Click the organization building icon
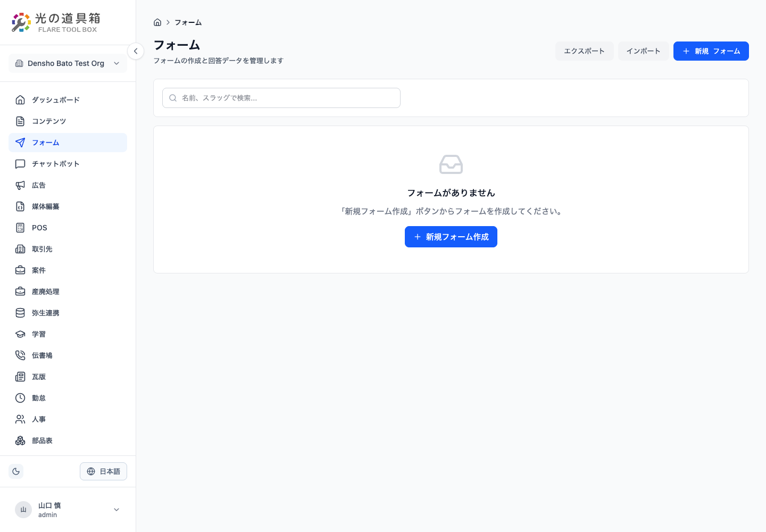Viewport: 766px width, 532px height. click(19, 63)
